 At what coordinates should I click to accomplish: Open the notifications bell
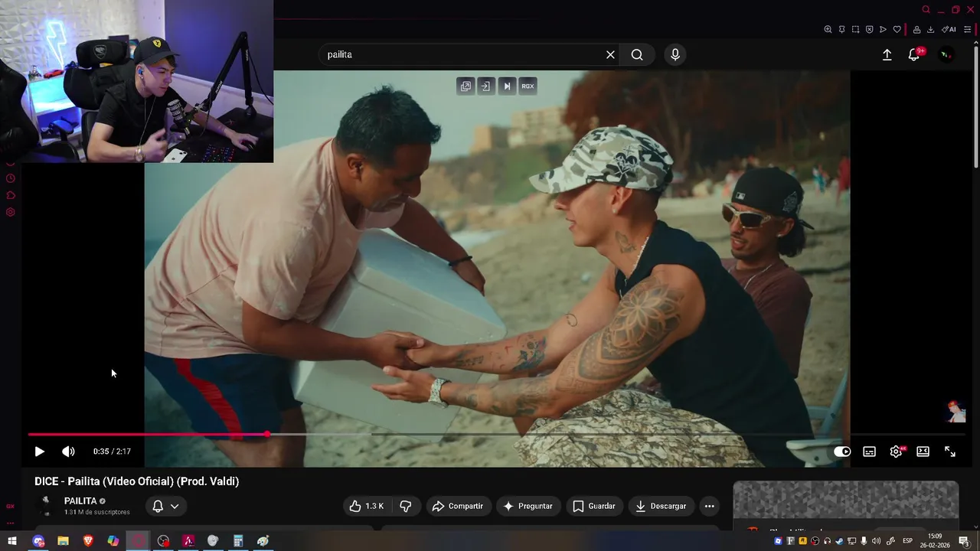click(913, 54)
